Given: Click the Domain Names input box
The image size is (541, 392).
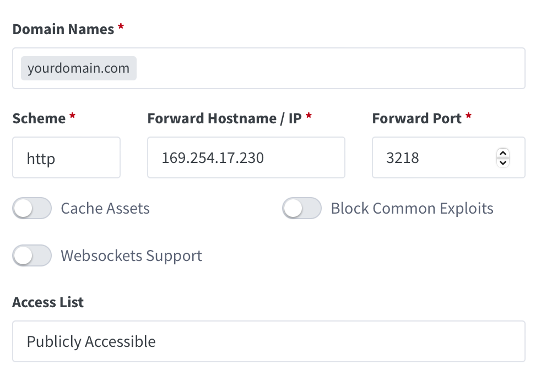Looking at the screenshot, I should click(331, 68).
